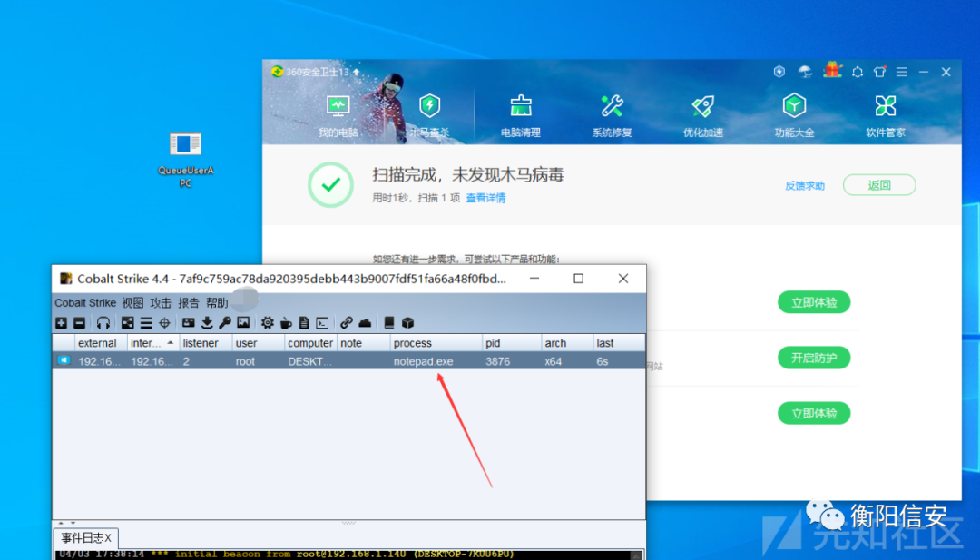Image resolution: width=980 pixels, height=560 pixels.
Task: Open 电脑清理 cleanup in 360
Action: point(521,116)
